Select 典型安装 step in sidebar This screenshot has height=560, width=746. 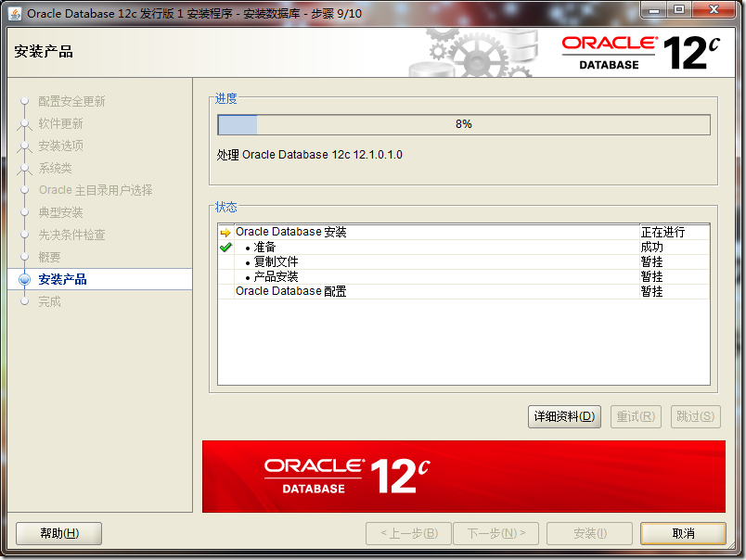pyautogui.click(x=60, y=212)
